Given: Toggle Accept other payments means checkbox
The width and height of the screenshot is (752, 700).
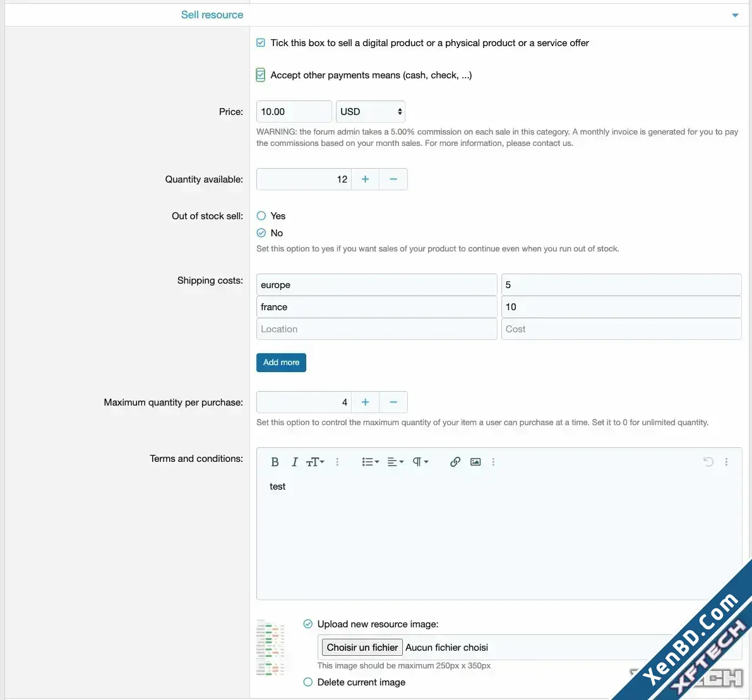Looking at the screenshot, I should coord(260,75).
